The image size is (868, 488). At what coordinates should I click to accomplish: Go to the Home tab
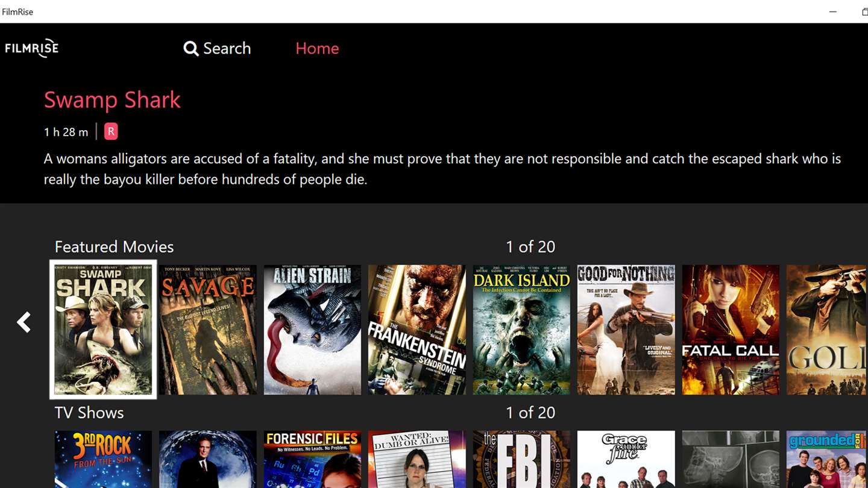[x=317, y=48]
